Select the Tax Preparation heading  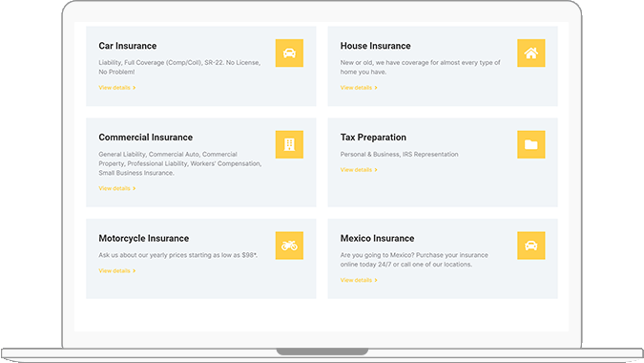(x=373, y=138)
